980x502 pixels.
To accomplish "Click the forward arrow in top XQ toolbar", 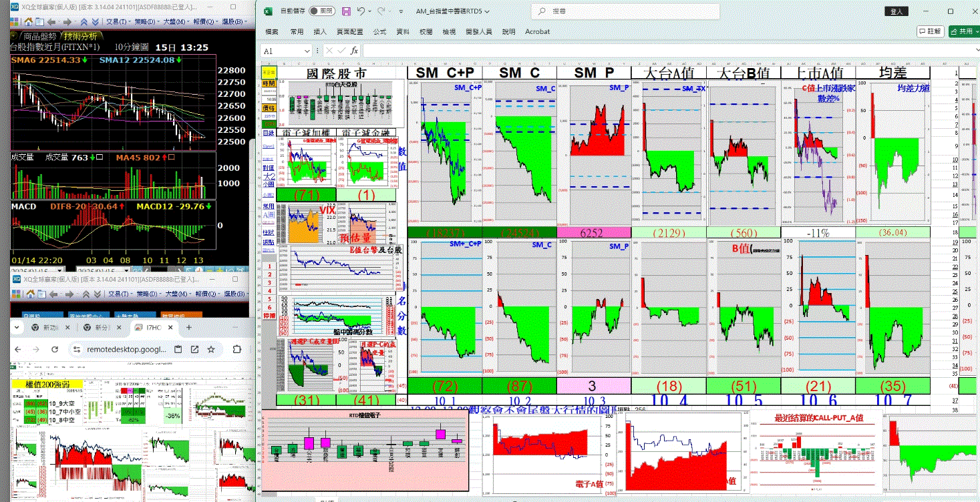I will 67,22.
